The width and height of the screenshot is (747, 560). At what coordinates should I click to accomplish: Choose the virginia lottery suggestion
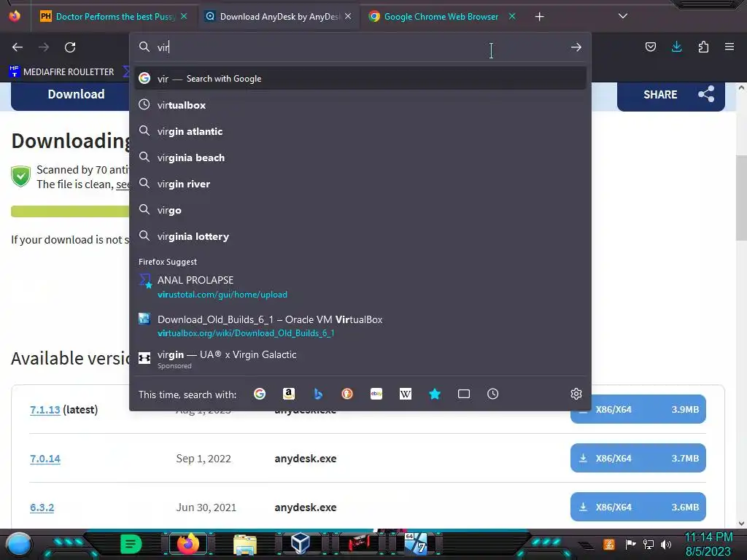360,236
